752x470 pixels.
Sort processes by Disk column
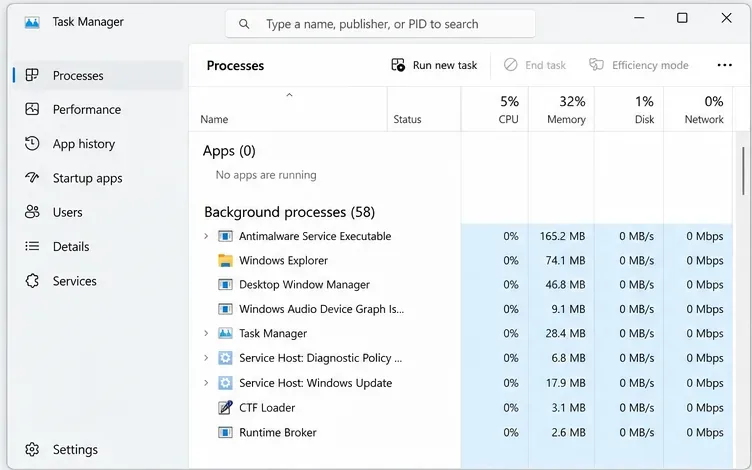[x=629, y=109]
